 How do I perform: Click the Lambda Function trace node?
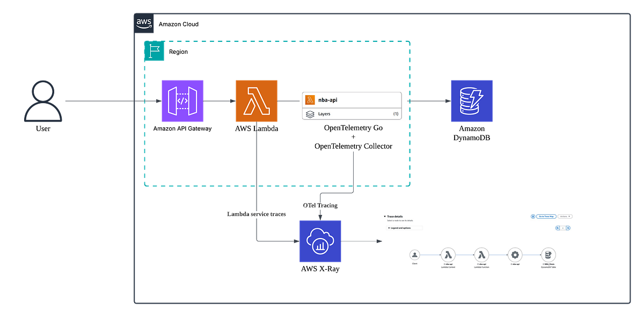pos(481,255)
